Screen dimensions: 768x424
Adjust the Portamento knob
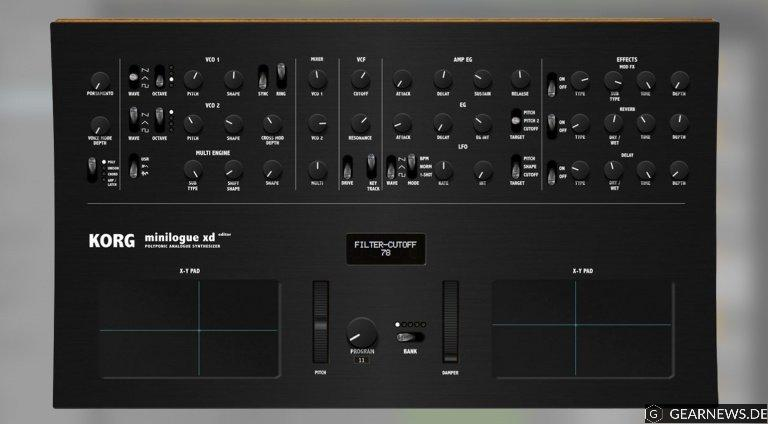click(100, 81)
